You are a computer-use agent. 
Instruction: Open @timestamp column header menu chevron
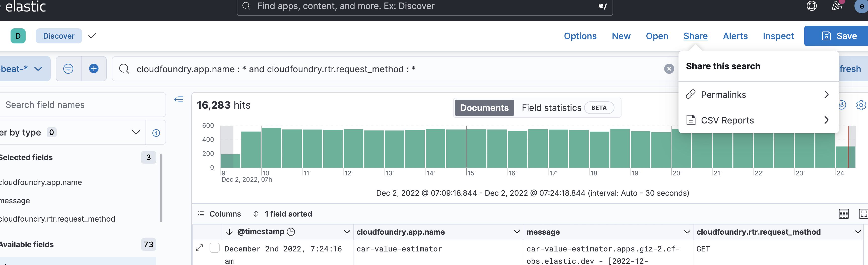(347, 232)
